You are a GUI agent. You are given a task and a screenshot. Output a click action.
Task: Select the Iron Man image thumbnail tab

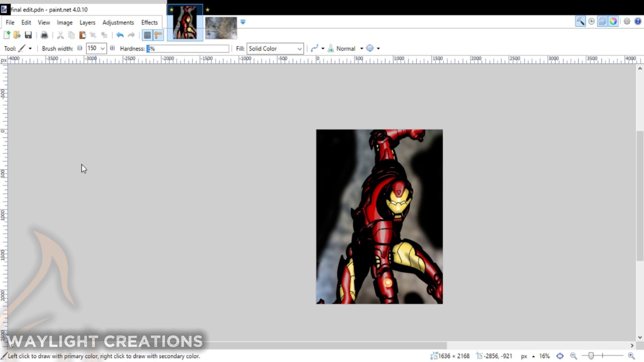pyautogui.click(x=185, y=22)
